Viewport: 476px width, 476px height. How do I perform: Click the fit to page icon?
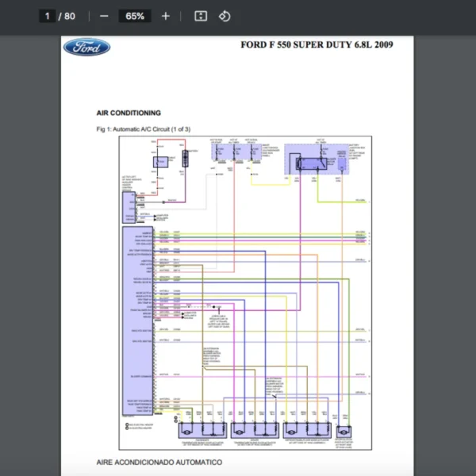click(x=201, y=16)
